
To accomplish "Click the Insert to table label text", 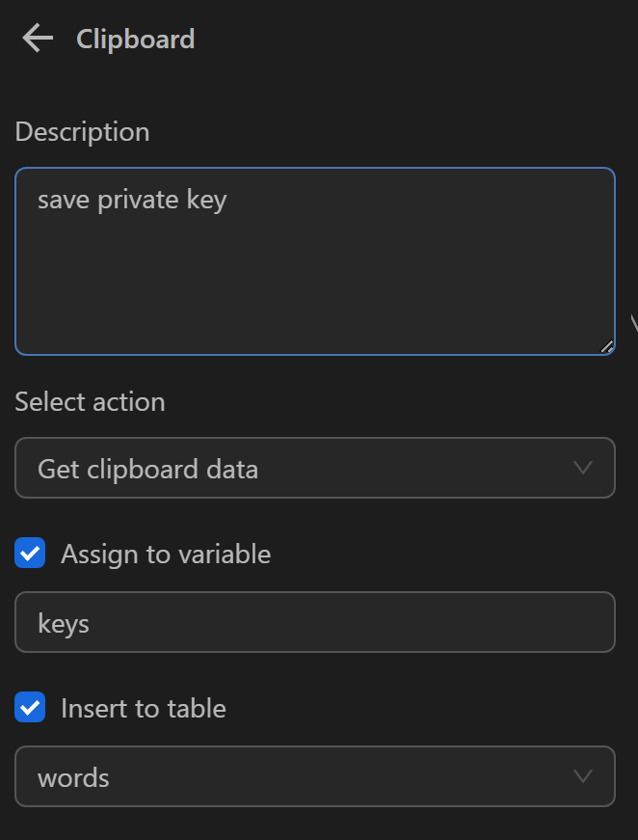I will 143,708.
